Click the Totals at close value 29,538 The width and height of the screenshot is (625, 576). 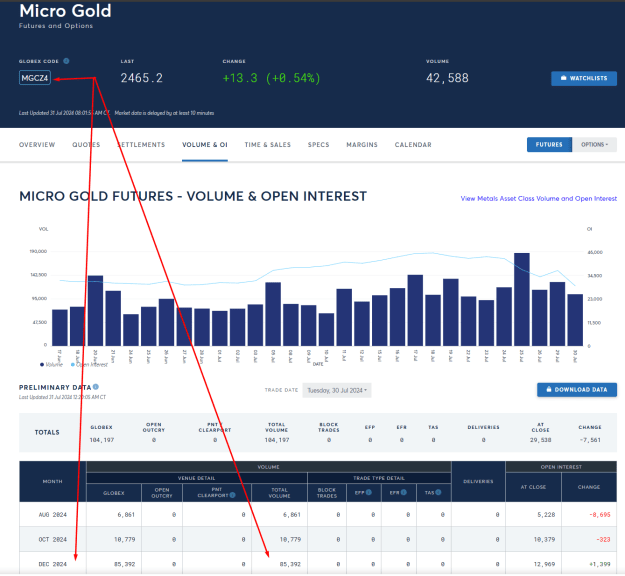click(540, 440)
